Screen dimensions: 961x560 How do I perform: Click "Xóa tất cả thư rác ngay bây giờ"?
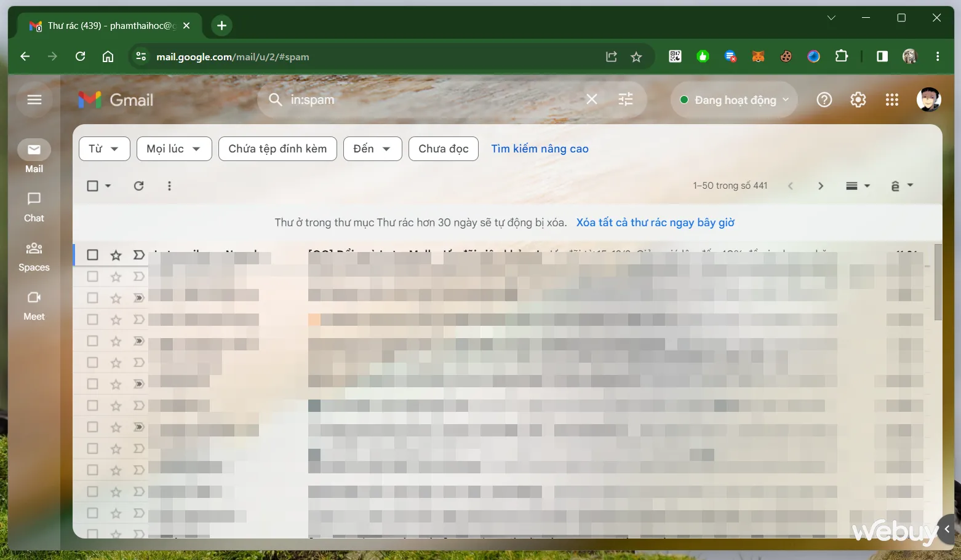pos(655,223)
